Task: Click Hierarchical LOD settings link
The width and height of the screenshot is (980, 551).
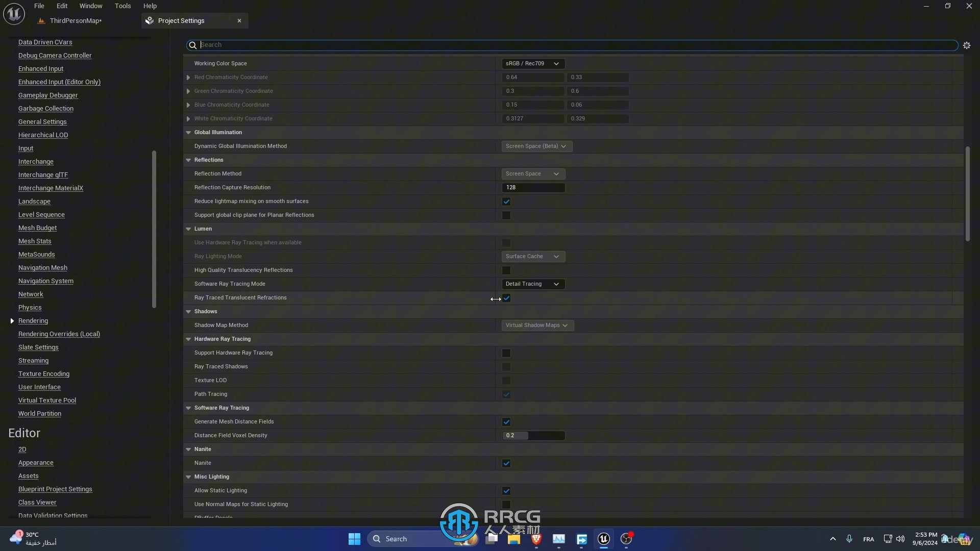Action: coord(43,135)
